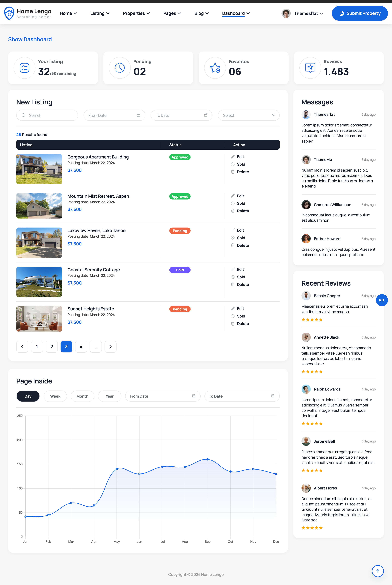Click the review bubble icon on the Reviews card
This screenshot has width=392, height=585.
pyautogui.click(x=310, y=68)
